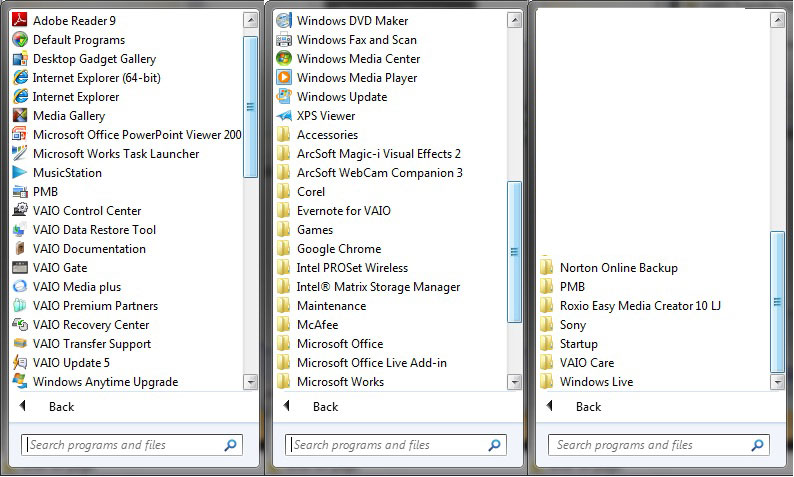Click the VAIO Gate icon
Viewport: 794px width, 477px height.
coord(20,267)
